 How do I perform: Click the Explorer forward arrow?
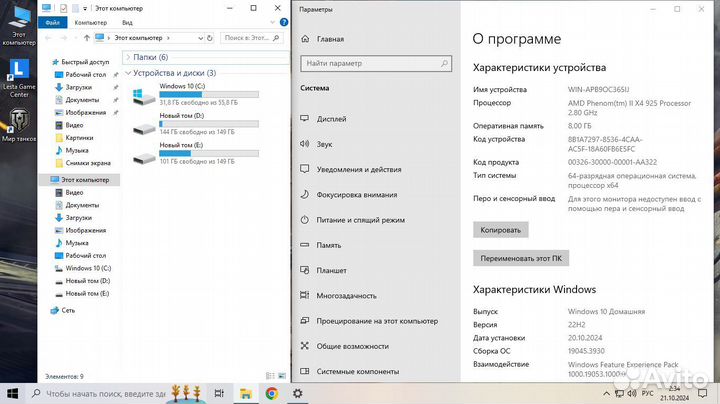pyautogui.click(x=64, y=38)
